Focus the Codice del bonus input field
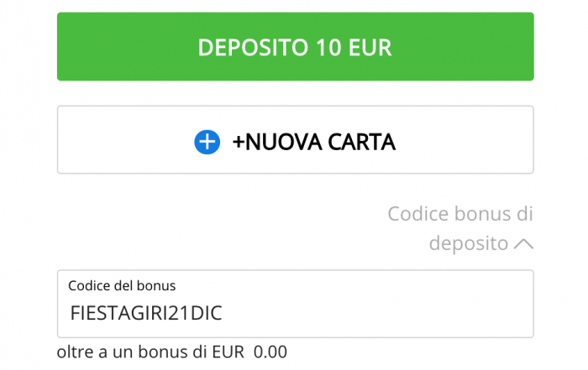The height and width of the screenshot is (370, 588). (x=295, y=304)
